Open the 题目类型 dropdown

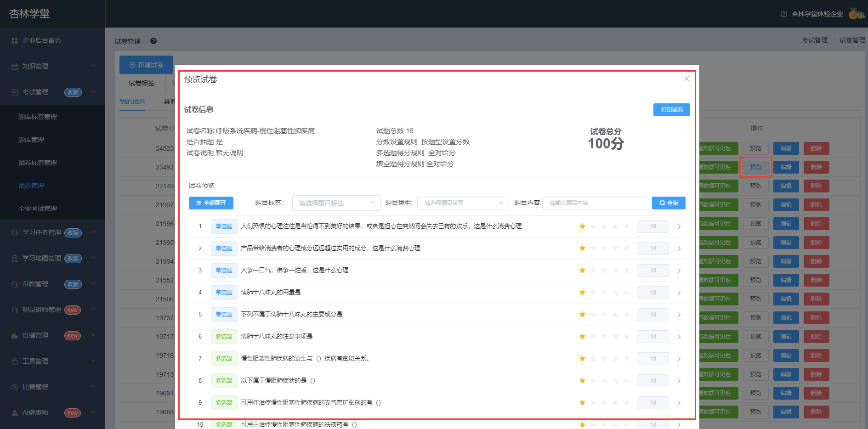tap(463, 203)
